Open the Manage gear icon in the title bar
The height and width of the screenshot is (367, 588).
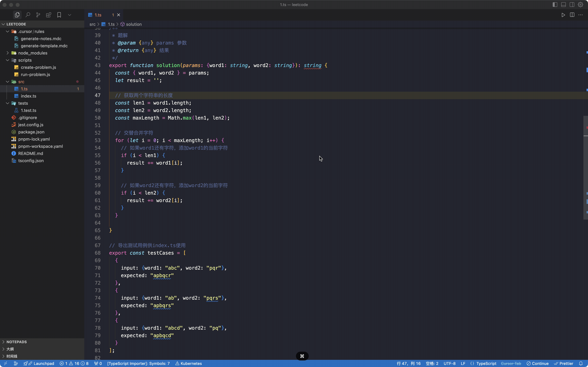[x=580, y=5]
